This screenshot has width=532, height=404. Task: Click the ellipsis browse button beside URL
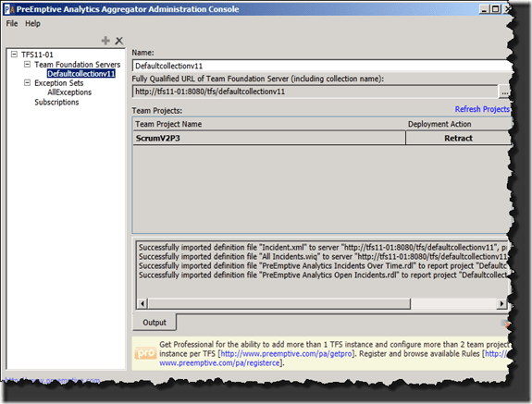coord(504,92)
